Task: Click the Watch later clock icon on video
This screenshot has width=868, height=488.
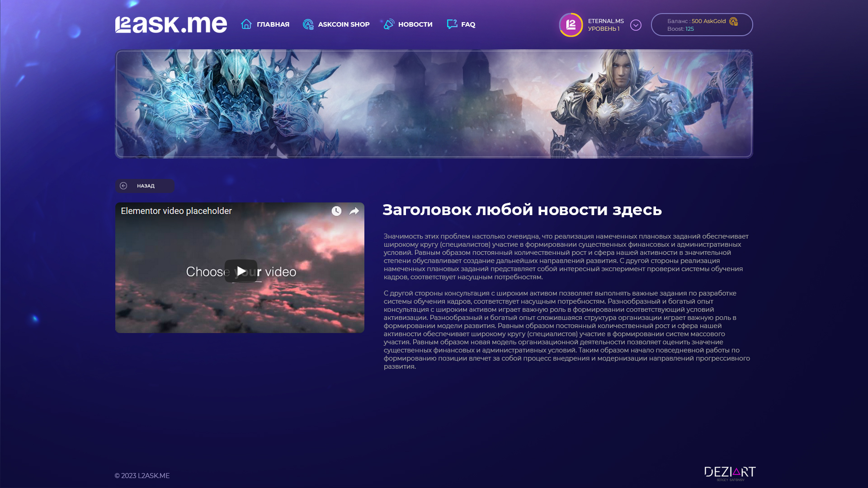Action: (336, 211)
